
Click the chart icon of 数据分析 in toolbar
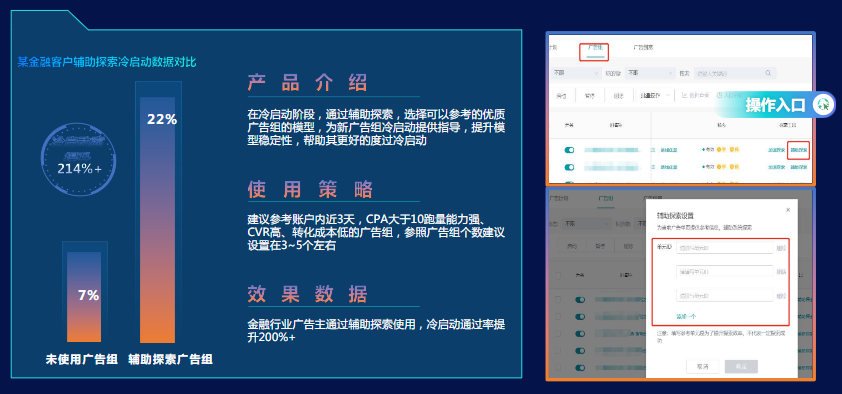point(685,95)
